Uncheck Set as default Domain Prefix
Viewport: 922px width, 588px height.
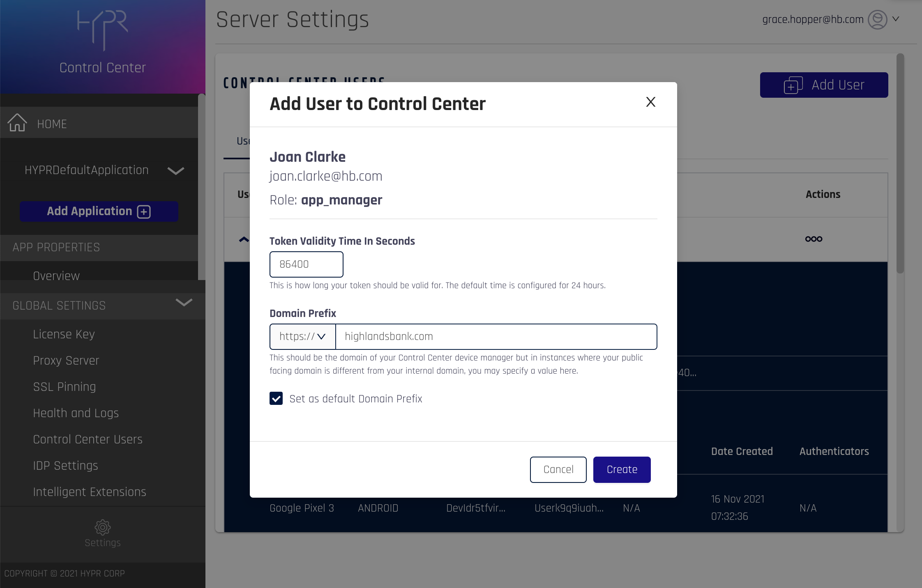click(x=276, y=398)
